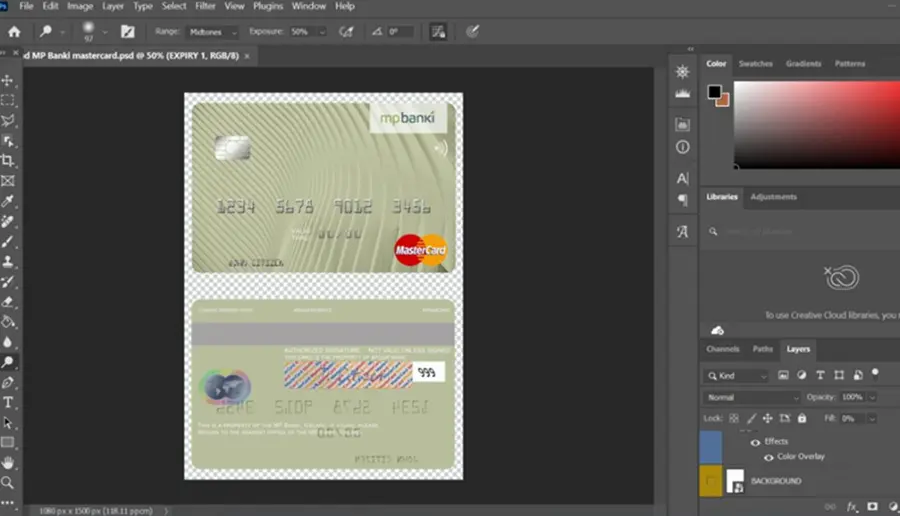Viewport: 900px width, 516px height.
Task: Select the Rectangular Marquee tool
Action: pos(7,100)
